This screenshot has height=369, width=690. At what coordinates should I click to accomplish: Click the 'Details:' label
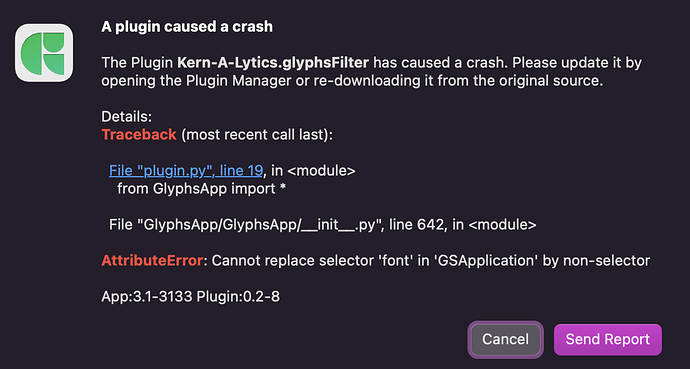click(126, 117)
